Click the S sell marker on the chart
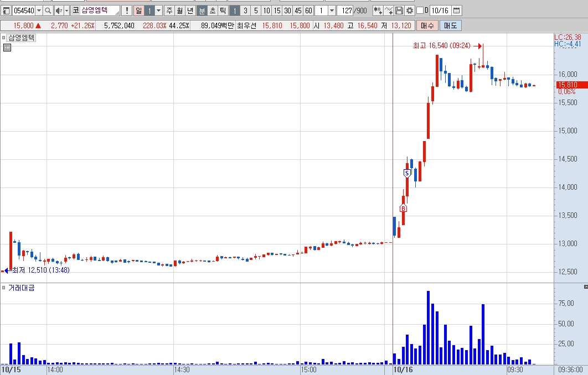588x375 pixels. tap(407, 173)
